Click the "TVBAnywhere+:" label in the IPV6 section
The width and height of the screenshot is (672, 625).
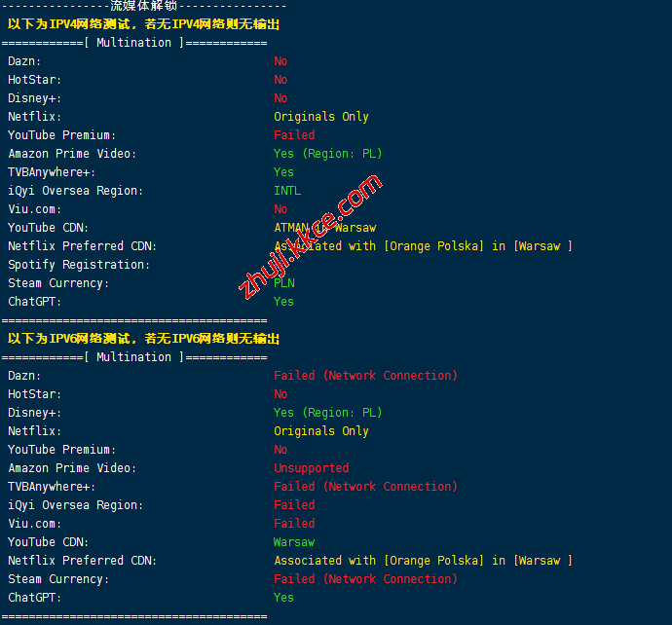pos(52,487)
